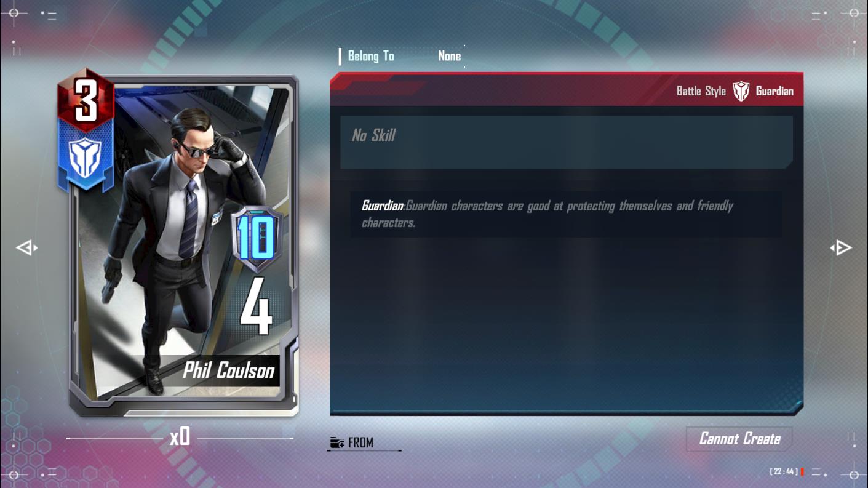Click the large power value 4 on card

pos(256,306)
